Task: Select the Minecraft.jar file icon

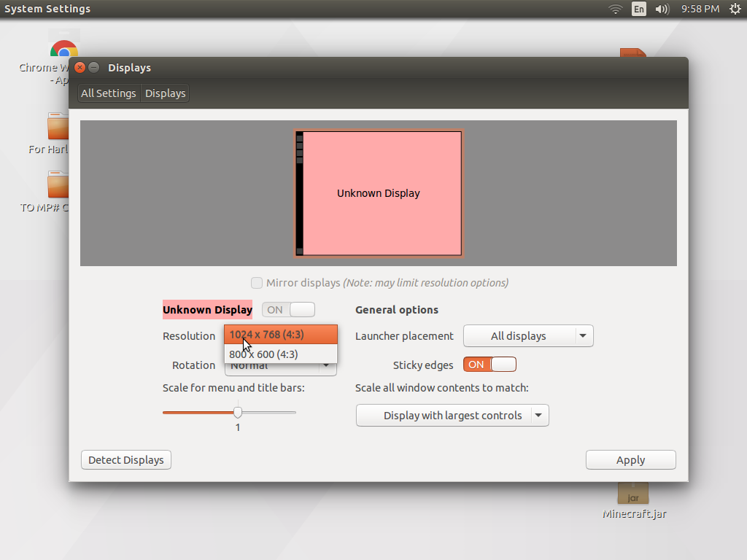Action: click(633, 494)
